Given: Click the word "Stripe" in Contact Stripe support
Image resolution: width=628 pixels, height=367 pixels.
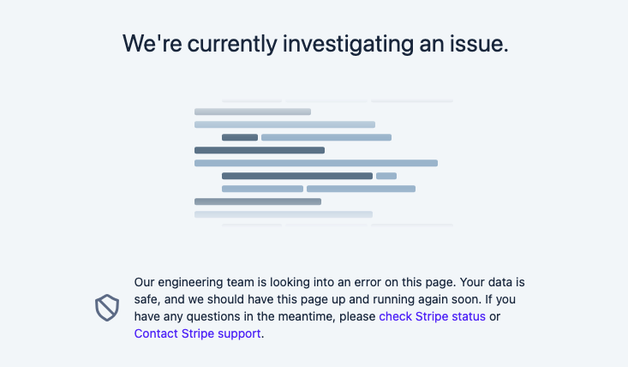Looking at the screenshot, I should [x=194, y=334].
